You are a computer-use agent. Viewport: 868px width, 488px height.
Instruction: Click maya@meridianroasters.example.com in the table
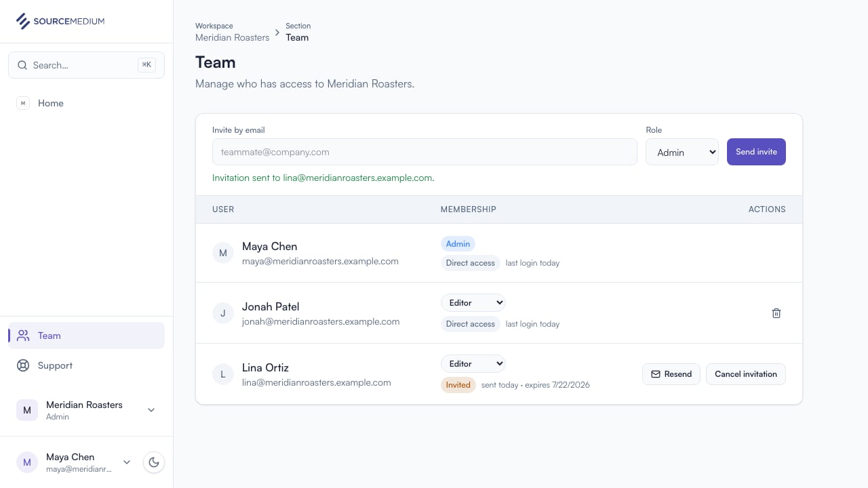(x=320, y=261)
